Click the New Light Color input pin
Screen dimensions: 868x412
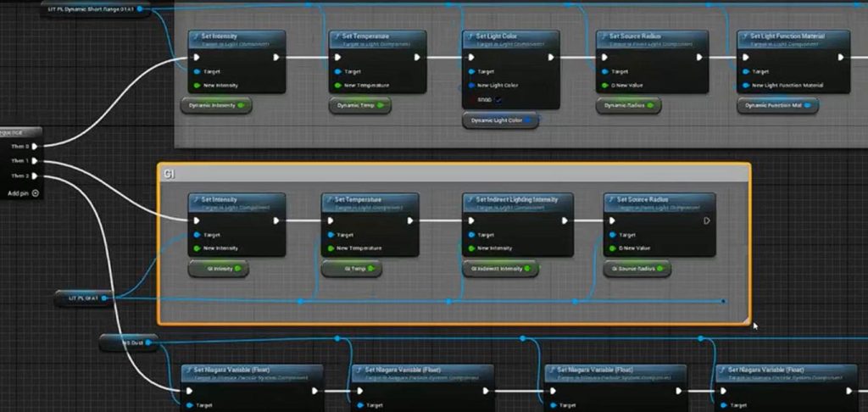click(x=471, y=86)
